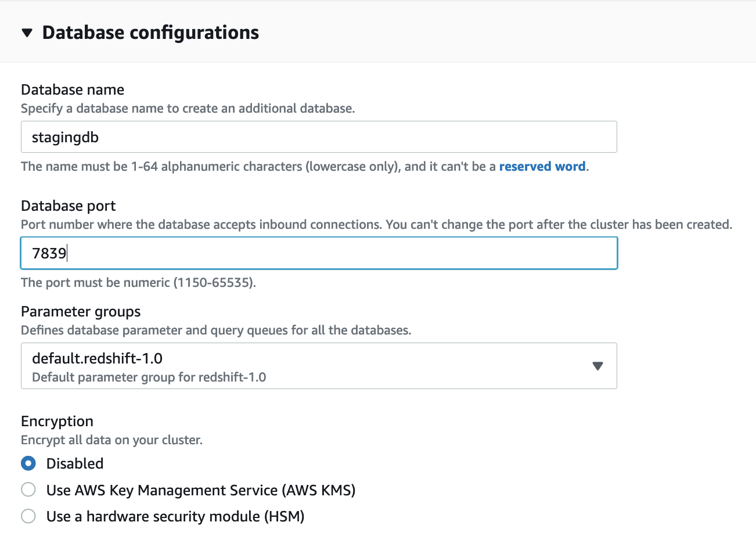The image size is (756, 547).
Task: Collapse the Database configurations section triangle
Action: 27,33
